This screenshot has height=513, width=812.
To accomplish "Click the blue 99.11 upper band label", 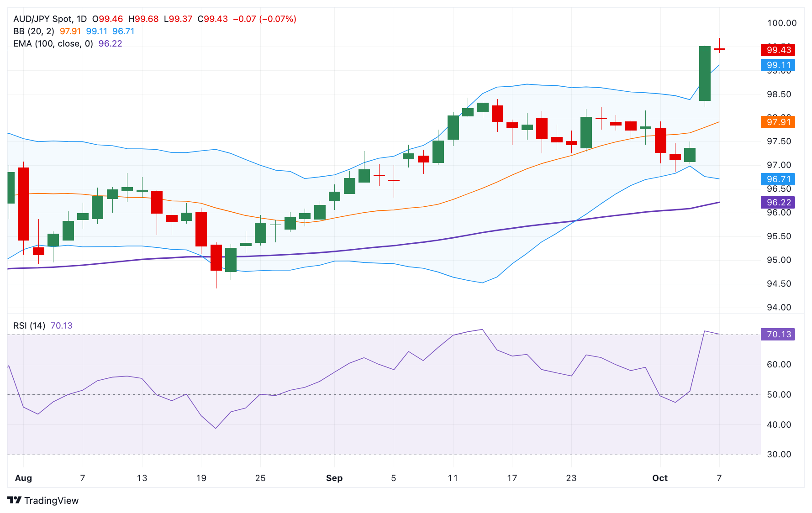I will pyautogui.click(x=778, y=65).
